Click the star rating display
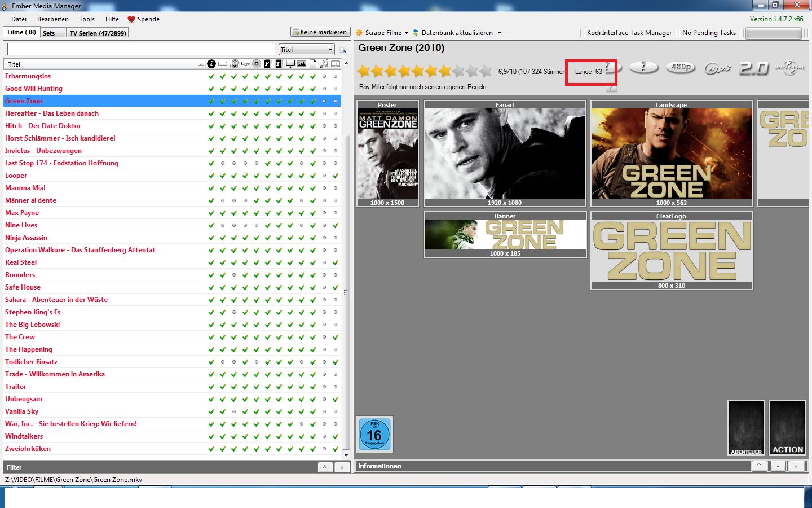This screenshot has height=508, width=812. pos(425,71)
